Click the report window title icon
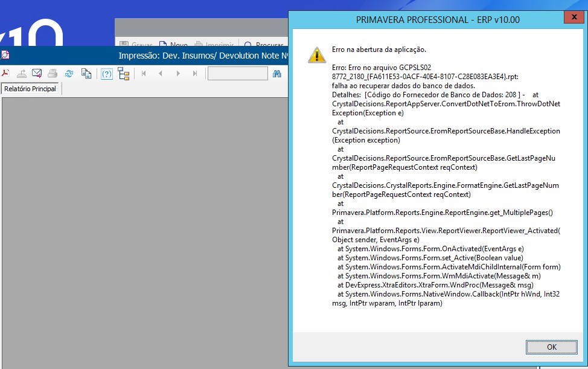This screenshot has height=369, width=588. click(x=5, y=55)
